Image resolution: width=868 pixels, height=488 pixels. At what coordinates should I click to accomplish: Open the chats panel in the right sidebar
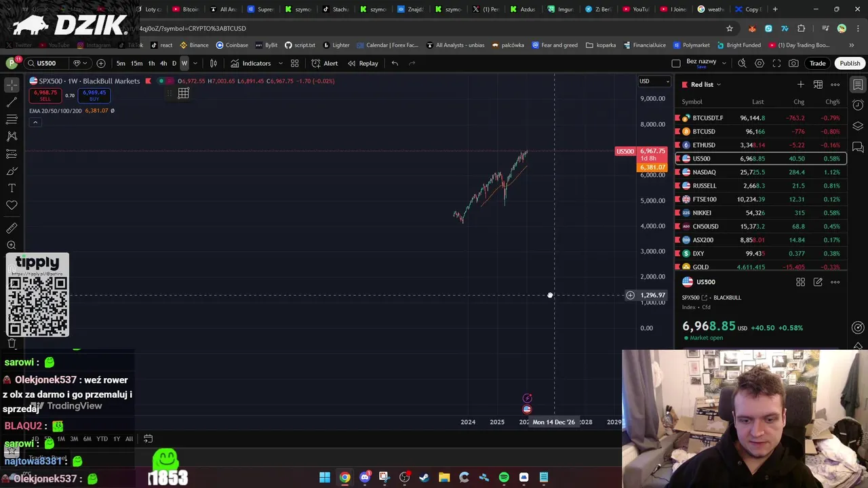(x=858, y=146)
